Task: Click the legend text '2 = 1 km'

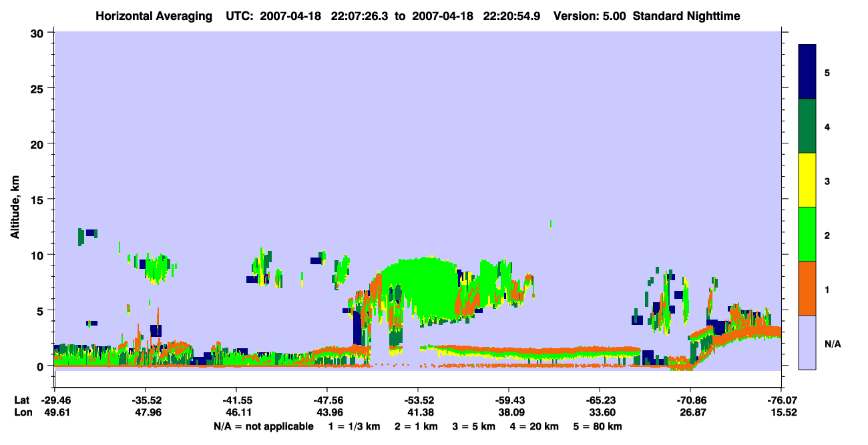Action: tap(415, 426)
